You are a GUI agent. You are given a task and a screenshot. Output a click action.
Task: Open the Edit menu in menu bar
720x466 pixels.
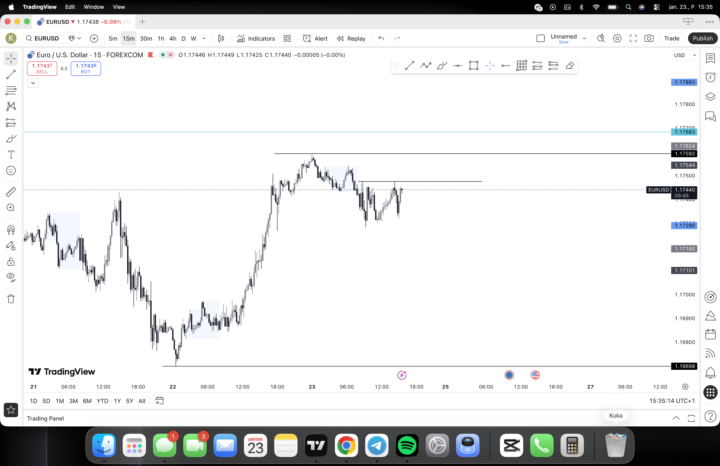[x=70, y=7]
